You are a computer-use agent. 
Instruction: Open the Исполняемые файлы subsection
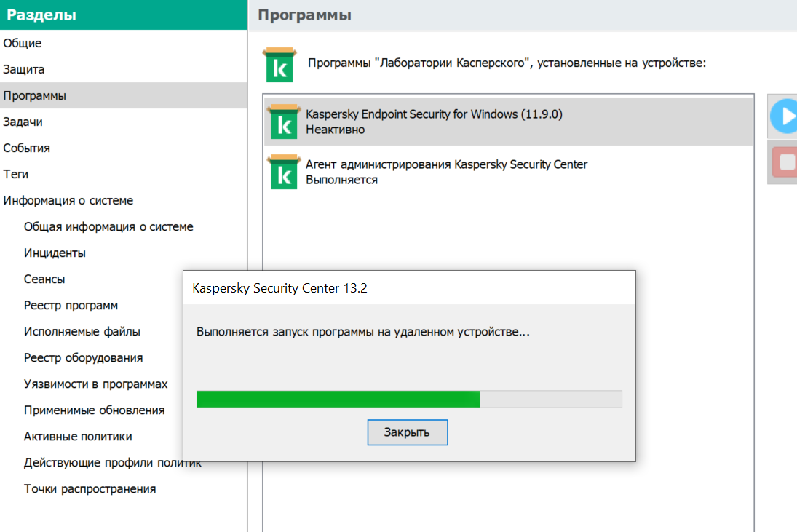(x=82, y=331)
